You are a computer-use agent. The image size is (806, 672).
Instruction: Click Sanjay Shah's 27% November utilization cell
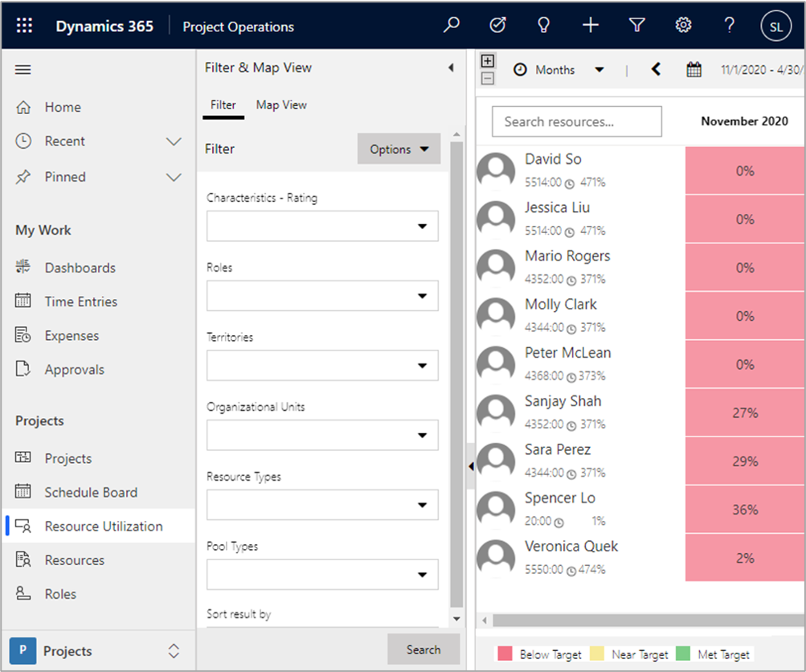tap(745, 412)
